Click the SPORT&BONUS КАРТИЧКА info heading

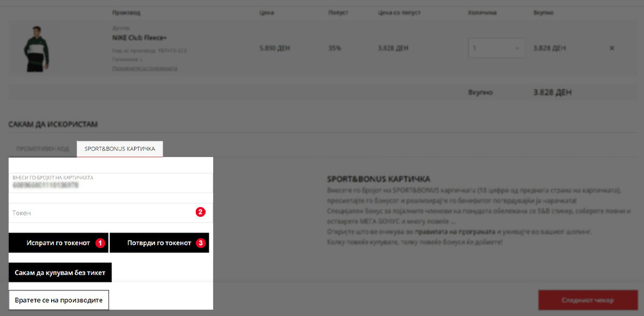coord(378,179)
